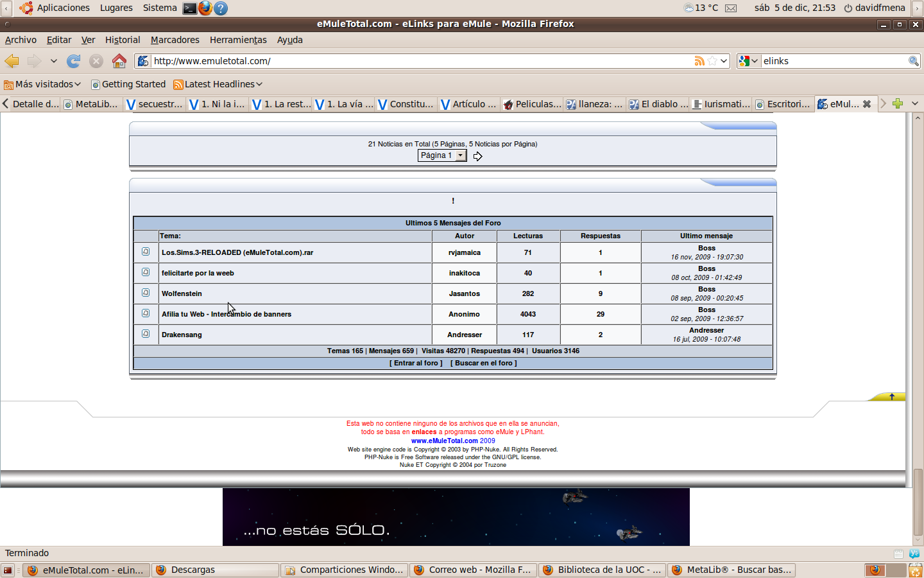Open felicitarte por la weeb thread
Screen dimensions: 924x578
tap(198, 273)
